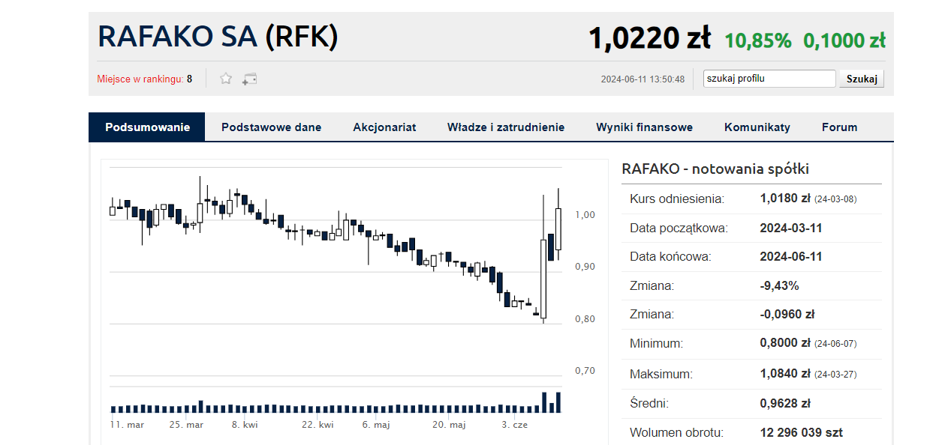Select the Wolumen obrotu label

point(676,433)
